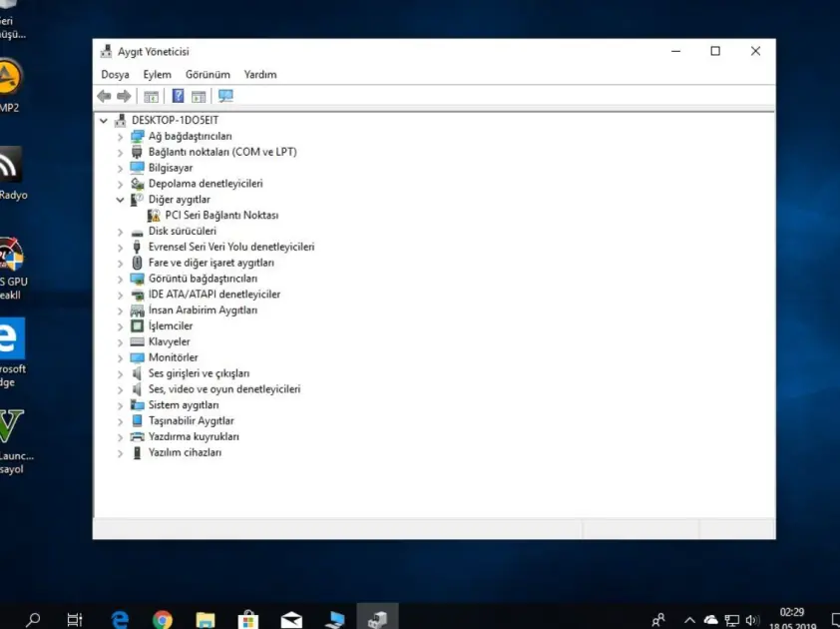Expand Ses, video ve oyun denetleyicileri
840x629 pixels.
121,389
